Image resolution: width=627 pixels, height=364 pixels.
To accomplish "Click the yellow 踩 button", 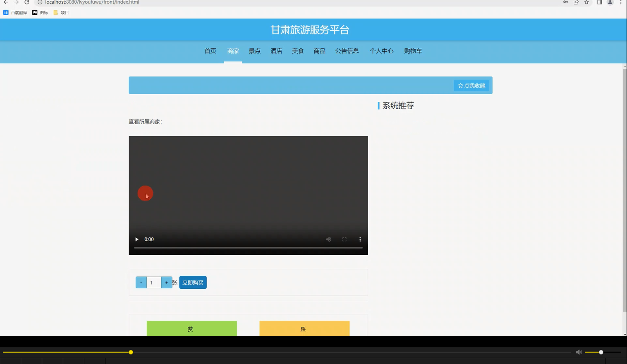I will point(304,328).
